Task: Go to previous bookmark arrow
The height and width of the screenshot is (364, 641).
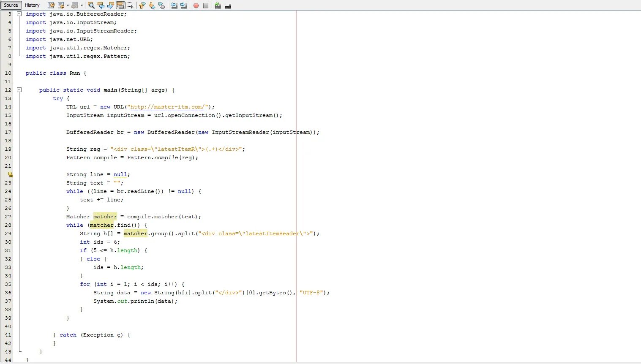Action: pos(142,5)
